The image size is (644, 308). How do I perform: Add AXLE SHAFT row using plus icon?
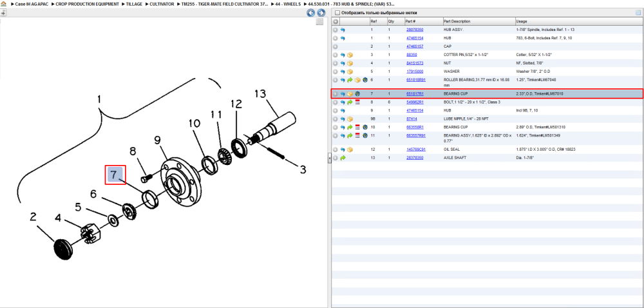pyautogui.click(x=336, y=158)
